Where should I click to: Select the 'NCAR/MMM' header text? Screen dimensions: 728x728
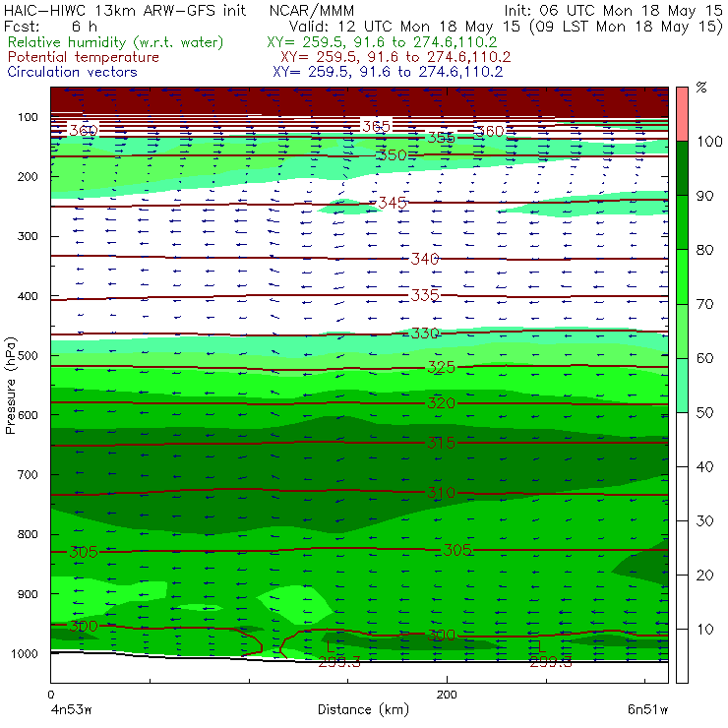point(312,10)
